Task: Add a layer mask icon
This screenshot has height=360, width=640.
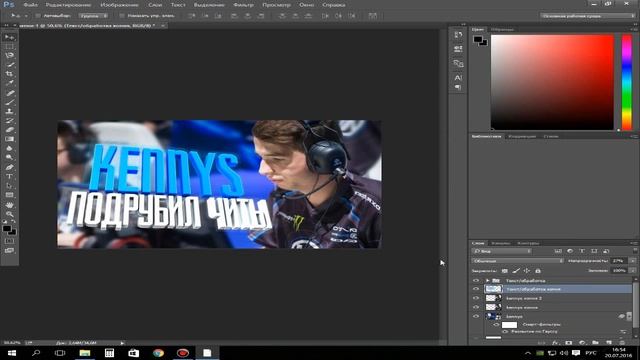Action: coord(569,343)
